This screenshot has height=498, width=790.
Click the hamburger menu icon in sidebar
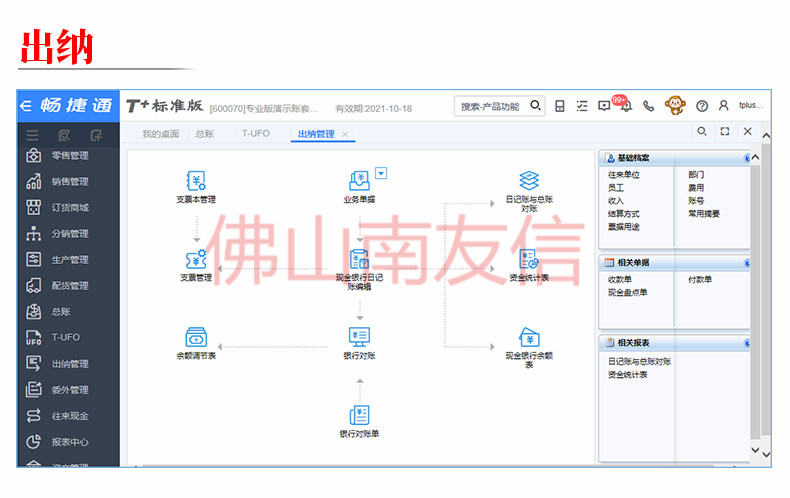point(33,135)
